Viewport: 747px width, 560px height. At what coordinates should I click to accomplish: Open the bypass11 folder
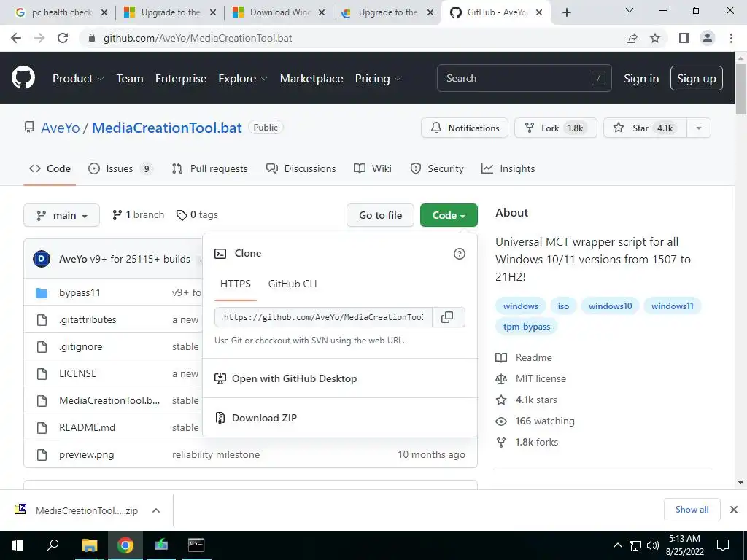80,293
